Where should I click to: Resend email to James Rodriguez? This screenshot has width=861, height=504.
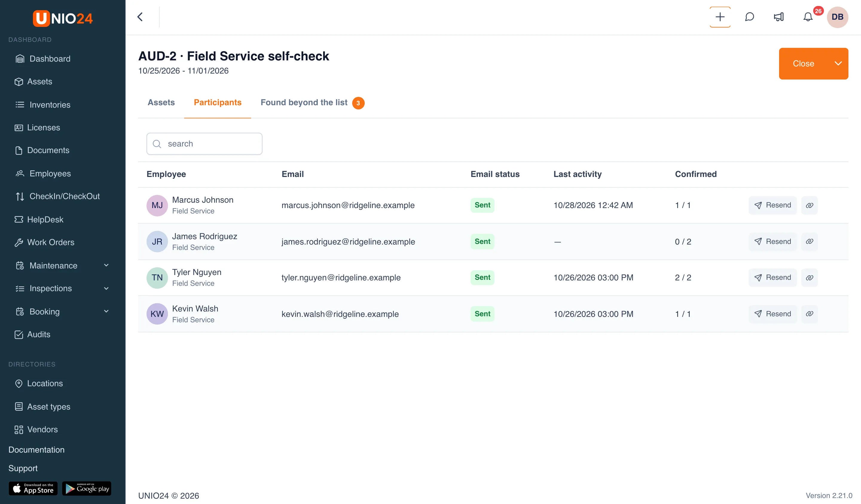coord(772,242)
